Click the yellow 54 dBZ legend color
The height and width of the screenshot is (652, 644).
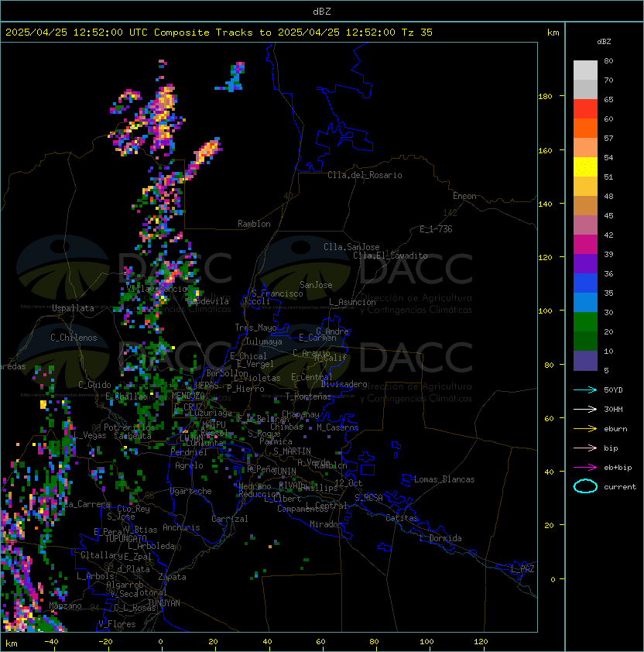point(585,167)
